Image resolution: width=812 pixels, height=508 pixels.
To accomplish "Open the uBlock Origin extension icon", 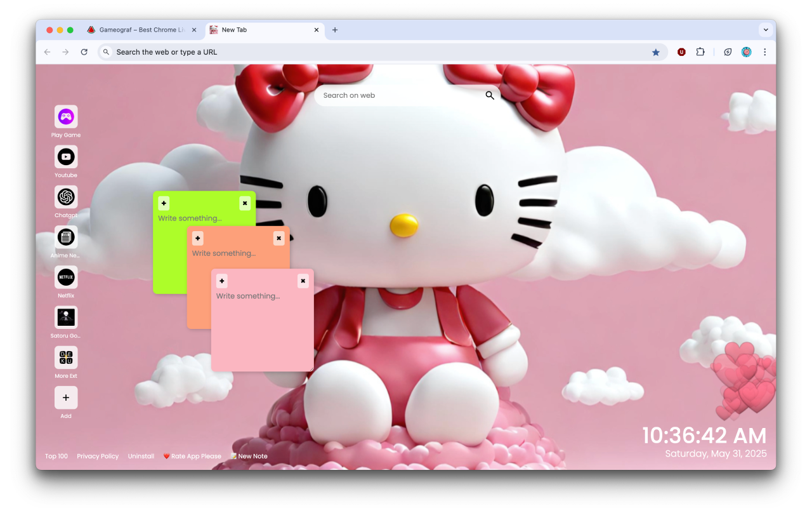I will tap(681, 51).
